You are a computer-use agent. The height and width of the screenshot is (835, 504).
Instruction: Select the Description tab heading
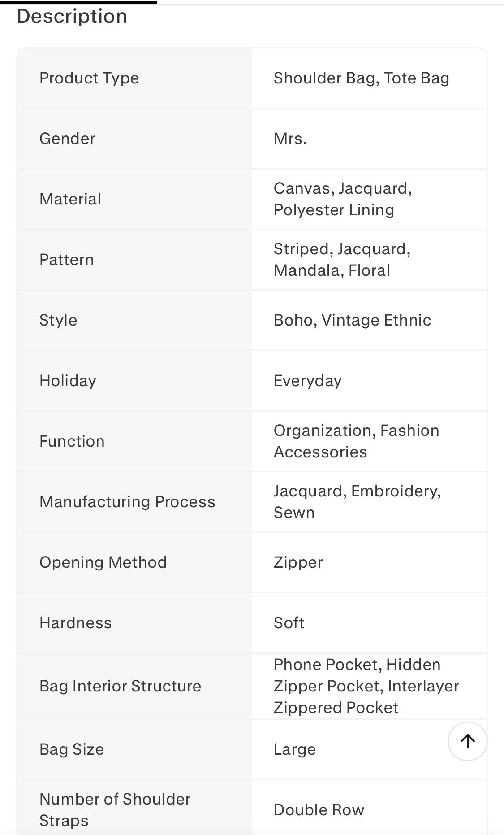72,16
